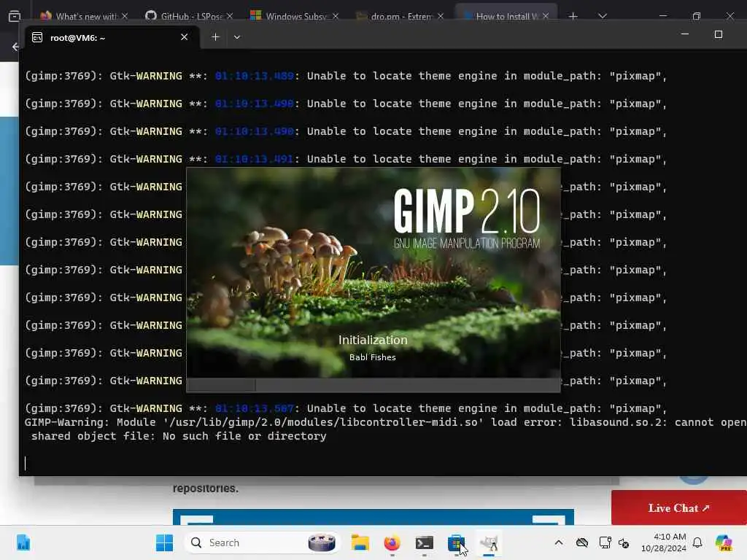Switch to the dro.pm browser tab

(x=399, y=16)
